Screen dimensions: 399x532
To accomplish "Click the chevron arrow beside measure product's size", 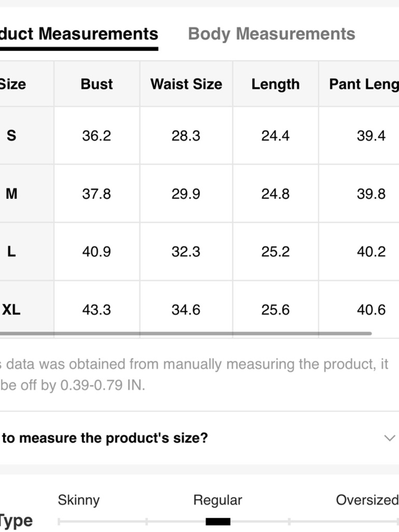I will click(389, 438).
